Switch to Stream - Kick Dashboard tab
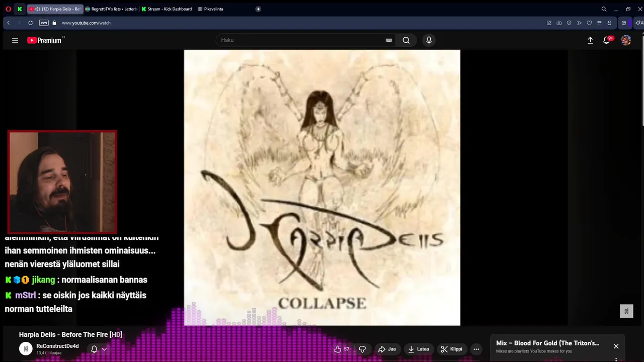This screenshot has height=362, width=644. coord(167,9)
